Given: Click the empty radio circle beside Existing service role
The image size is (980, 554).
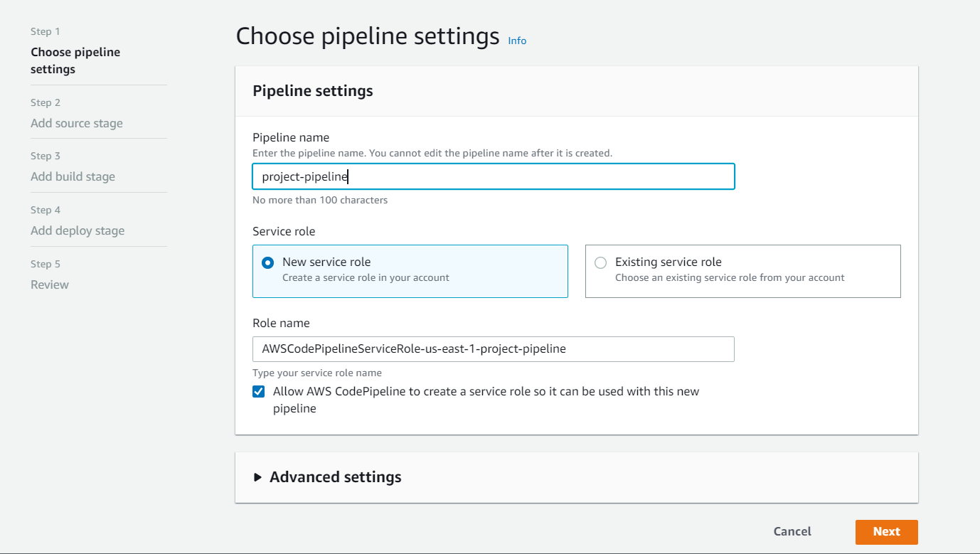Looking at the screenshot, I should pos(600,262).
